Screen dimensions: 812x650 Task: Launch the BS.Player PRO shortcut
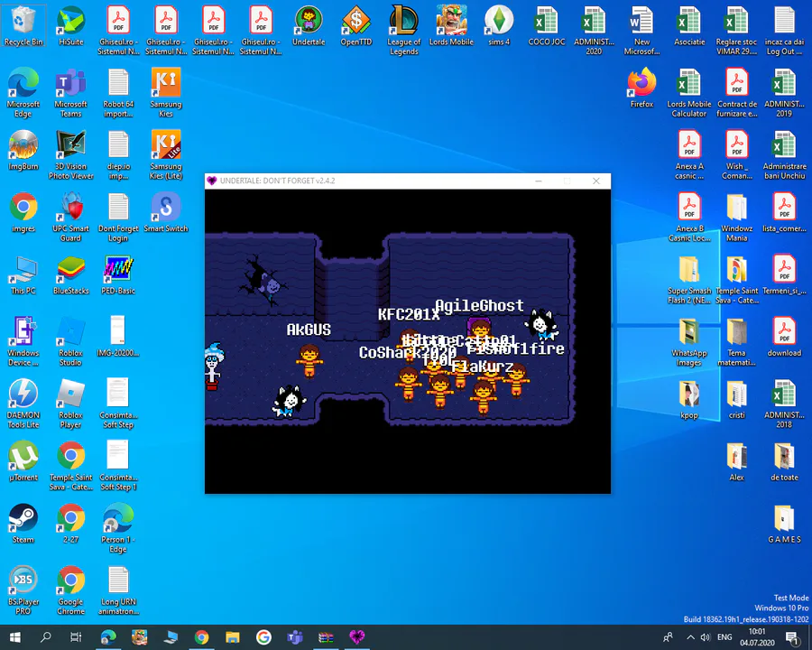pos(23,590)
